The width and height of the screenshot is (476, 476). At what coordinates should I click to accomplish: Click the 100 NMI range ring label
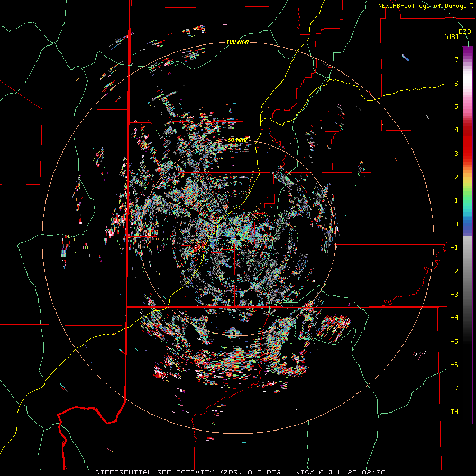(237, 42)
